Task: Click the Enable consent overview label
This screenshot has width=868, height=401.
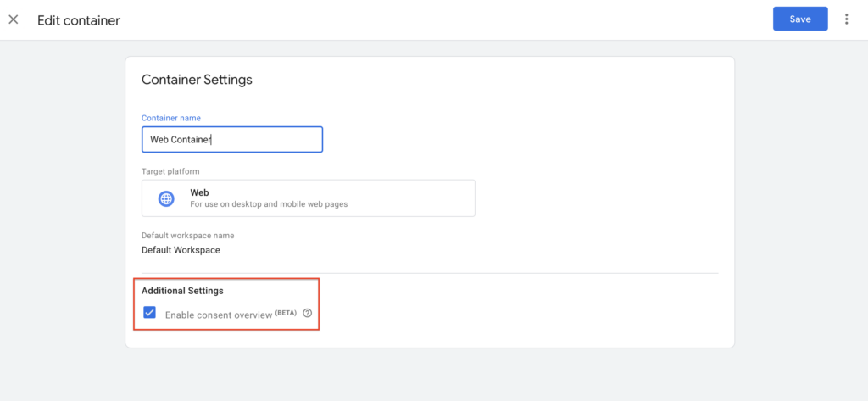Action: [x=218, y=315]
